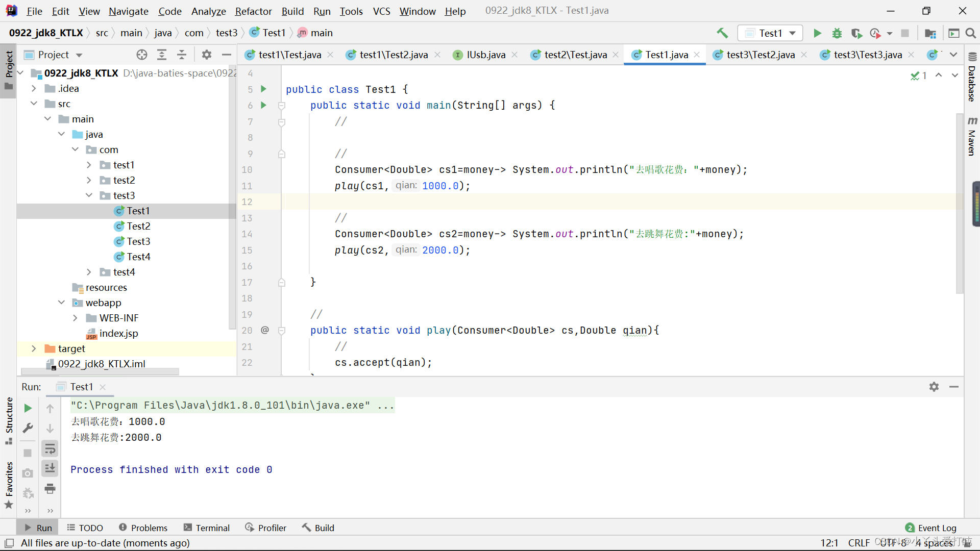Open the profiler run icon in toolbar
Image resolution: width=980 pixels, height=551 pixels.
876,33
